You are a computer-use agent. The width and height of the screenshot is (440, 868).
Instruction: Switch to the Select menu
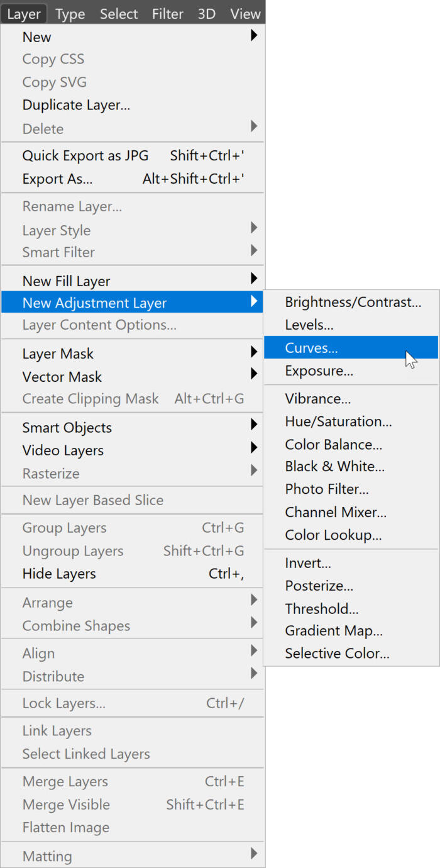118,13
